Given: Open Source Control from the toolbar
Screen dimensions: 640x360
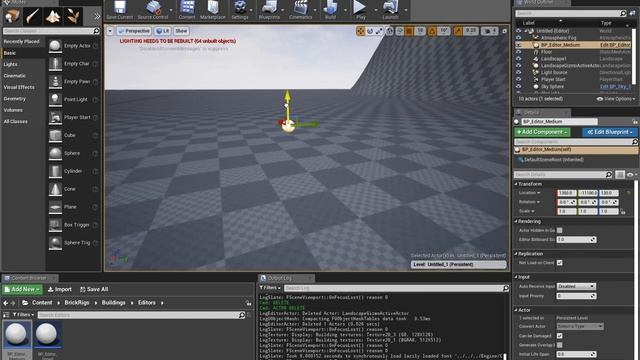Looking at the screenshot, I should click(x=153, y=10).
